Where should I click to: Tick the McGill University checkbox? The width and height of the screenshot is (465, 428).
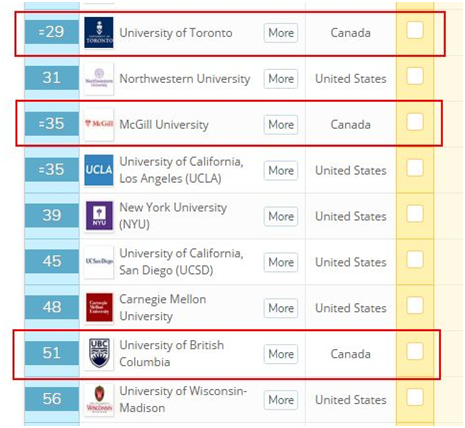(x=415, y=122)
